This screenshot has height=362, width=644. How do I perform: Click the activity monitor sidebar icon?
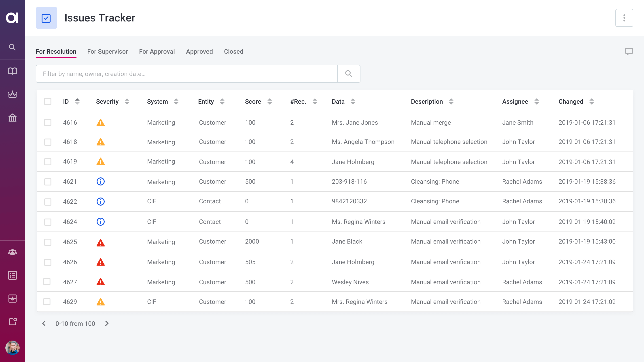pos(12,299)
